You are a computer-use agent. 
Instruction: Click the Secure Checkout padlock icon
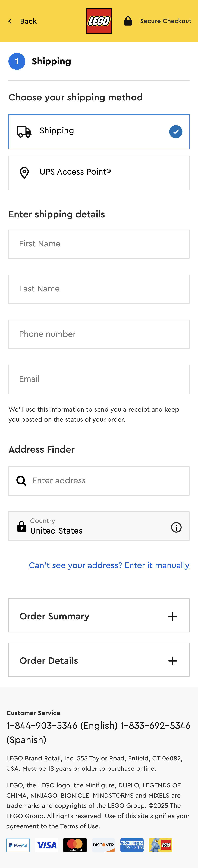[x=128, y=21]
